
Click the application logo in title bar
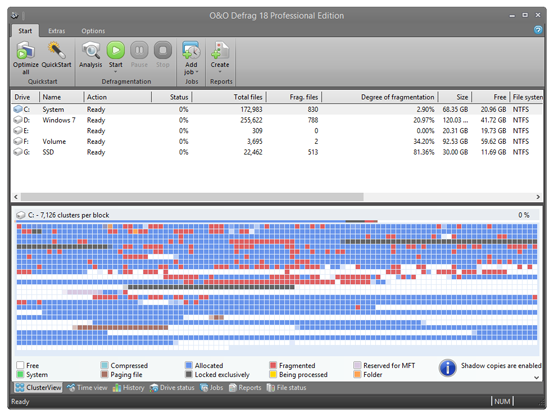pos(14,15)
